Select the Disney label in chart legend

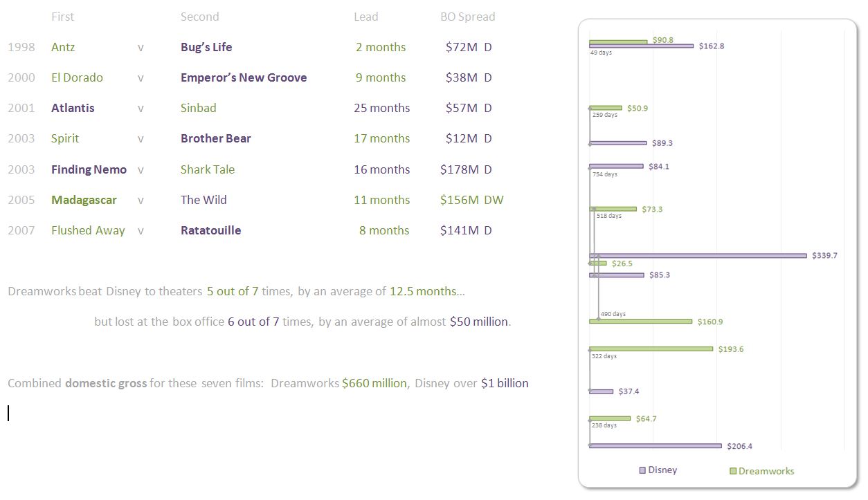tap(662, 470)
